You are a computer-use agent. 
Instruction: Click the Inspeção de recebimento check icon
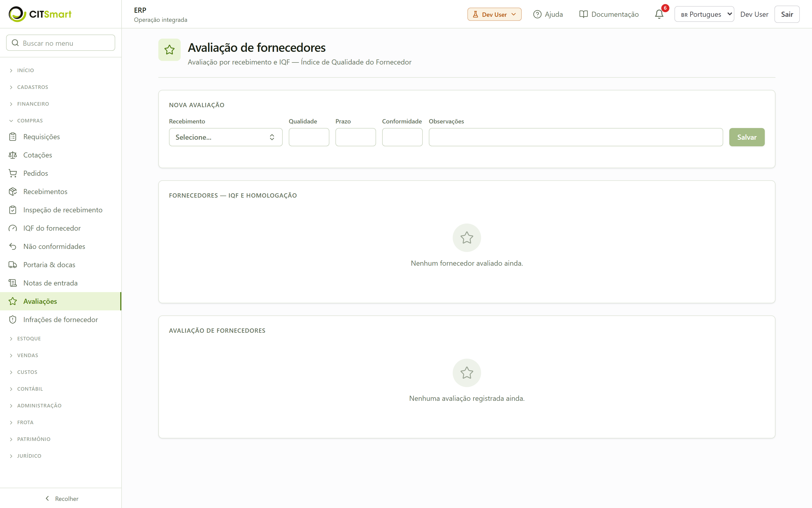13,210
